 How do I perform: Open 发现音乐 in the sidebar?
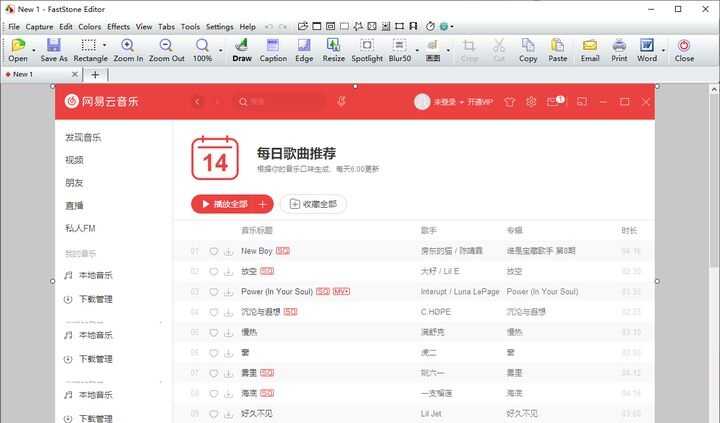pyautogui.click(x=83, y=137)
